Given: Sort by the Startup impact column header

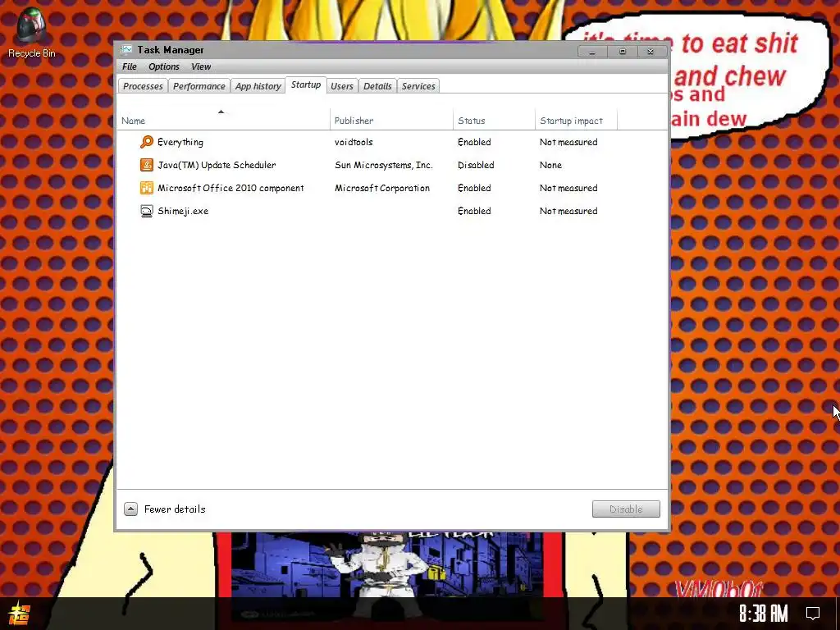Looking at the screenshot, I should coord(577,120).
